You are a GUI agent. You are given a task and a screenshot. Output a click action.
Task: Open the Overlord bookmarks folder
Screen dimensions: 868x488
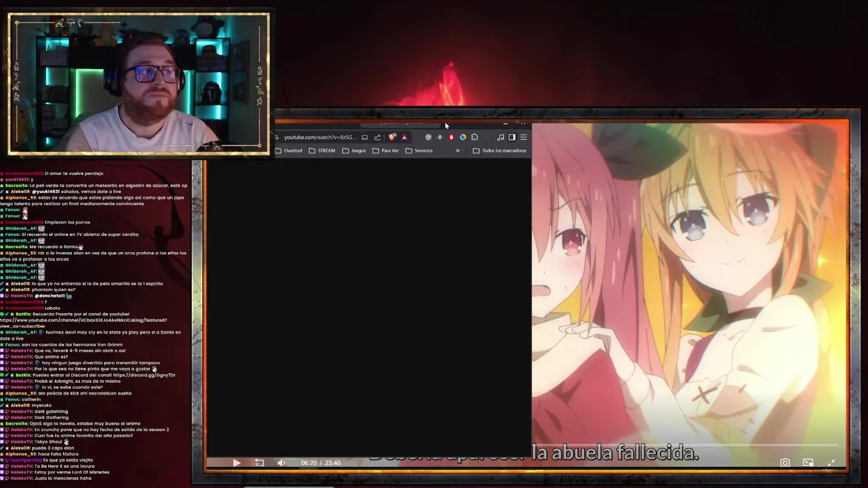(290, 150)
